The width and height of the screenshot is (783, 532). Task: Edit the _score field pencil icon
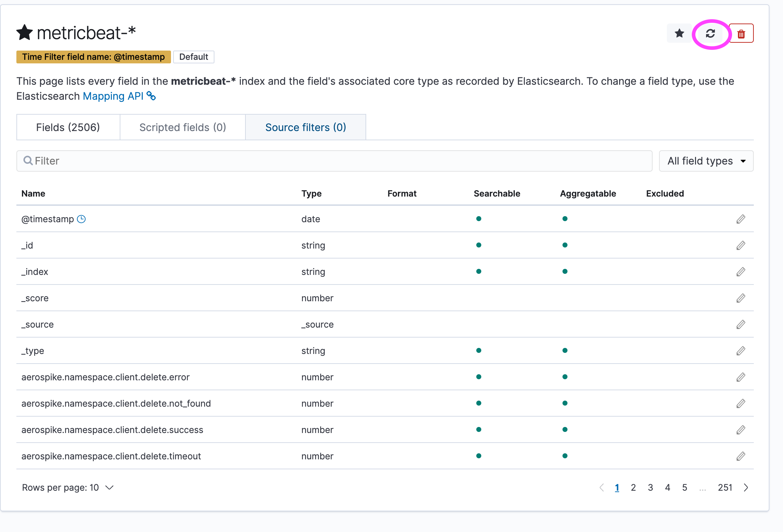741,298
